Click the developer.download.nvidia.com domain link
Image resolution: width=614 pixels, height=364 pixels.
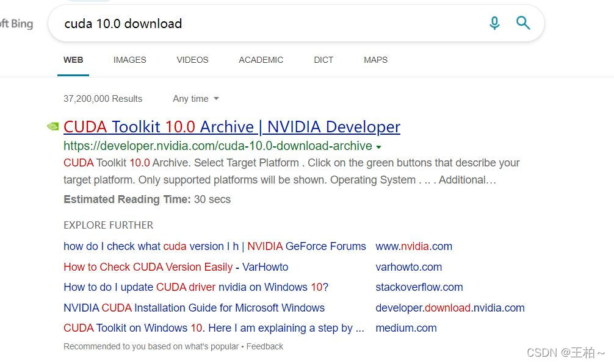(450, 308)
